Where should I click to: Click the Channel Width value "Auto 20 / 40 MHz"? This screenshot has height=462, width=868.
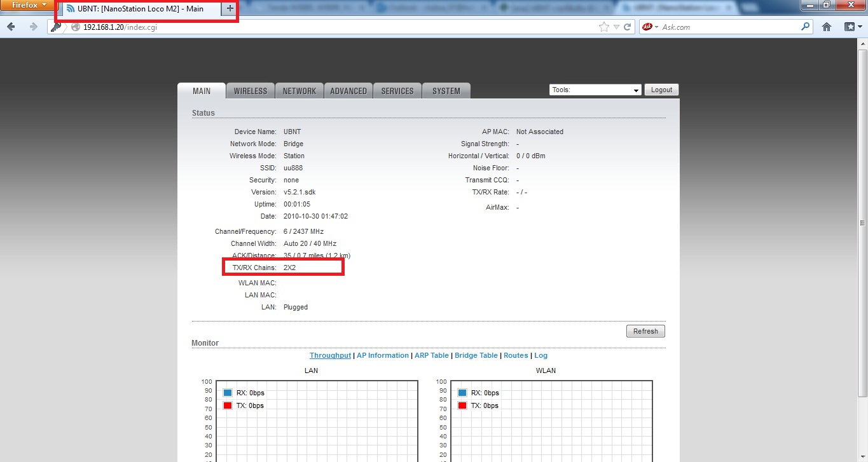point(310,243)
